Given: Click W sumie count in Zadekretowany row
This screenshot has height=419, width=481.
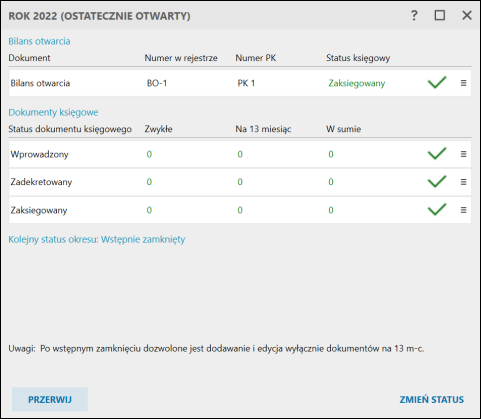Looking at the screenshot, I should pos(331,182).
